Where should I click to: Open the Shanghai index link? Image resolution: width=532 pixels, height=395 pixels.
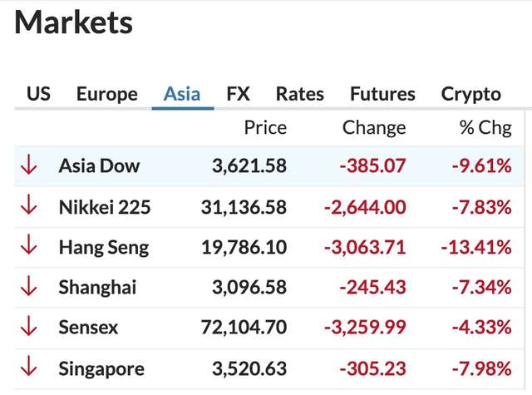point(97,288)
